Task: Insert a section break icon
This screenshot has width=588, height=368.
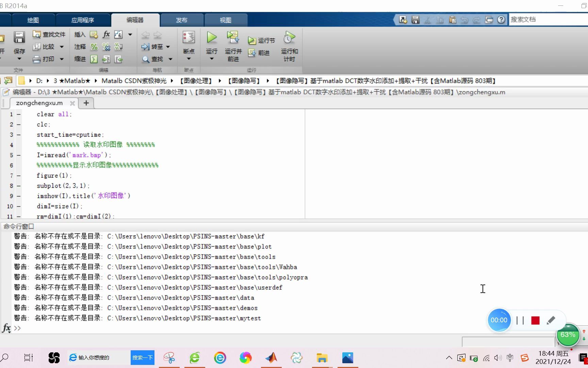Action: pos(94,34)
